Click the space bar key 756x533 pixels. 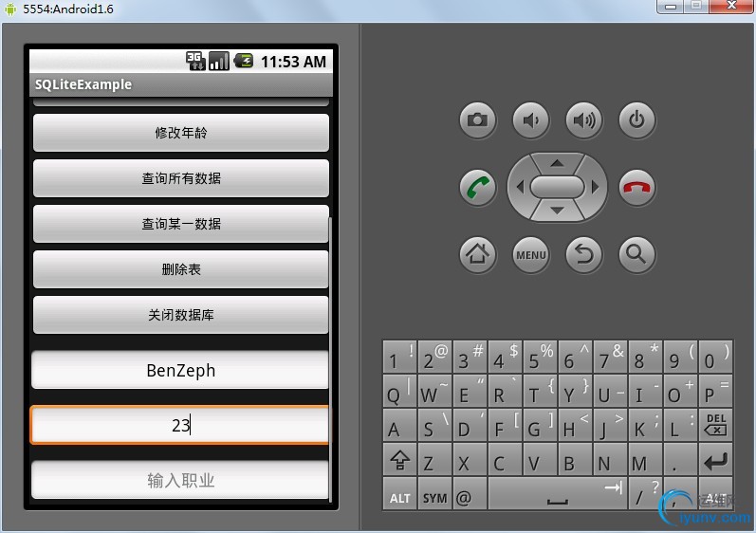pyautogui.click(x=558, y=494)
